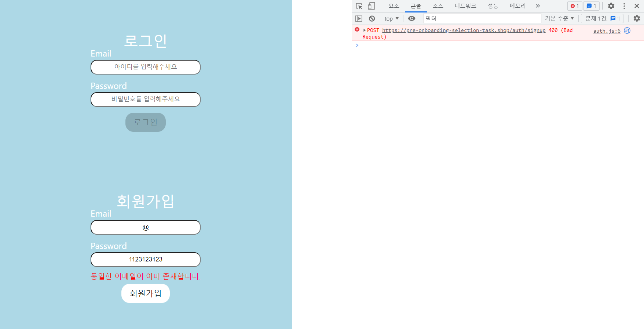Open the 기본 수준 log level dropdown
Image resolution: width=644 pixels, height=329 pixels.
[x=559, y=18]
